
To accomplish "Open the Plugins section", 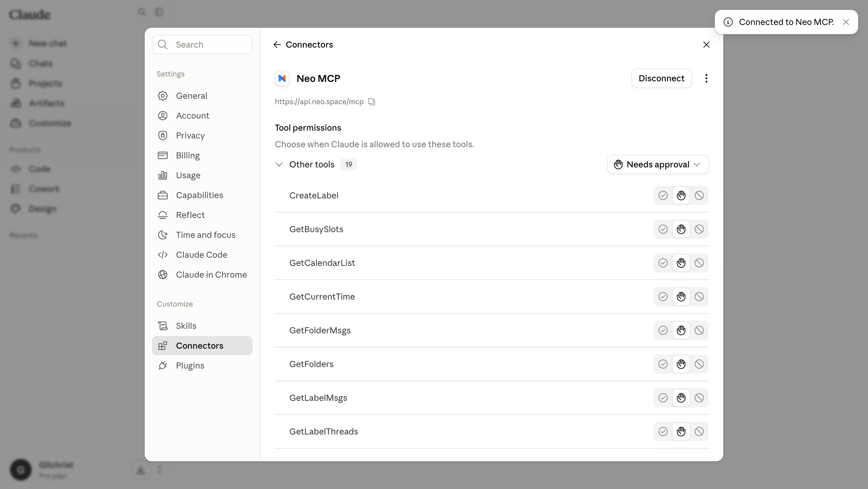I will click(202, 366).
